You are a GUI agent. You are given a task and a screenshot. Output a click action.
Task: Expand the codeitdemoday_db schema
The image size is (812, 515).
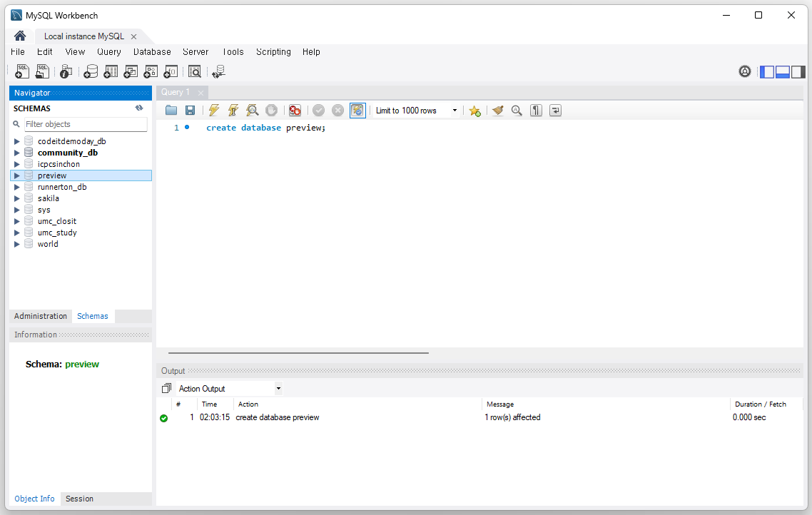click(16, 141)
